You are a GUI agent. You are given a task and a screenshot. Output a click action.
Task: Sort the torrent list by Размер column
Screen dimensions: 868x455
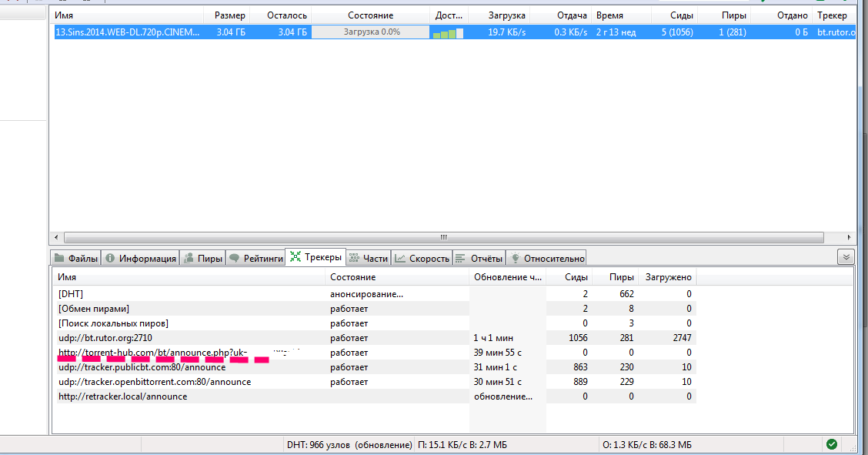pos(230,15)
